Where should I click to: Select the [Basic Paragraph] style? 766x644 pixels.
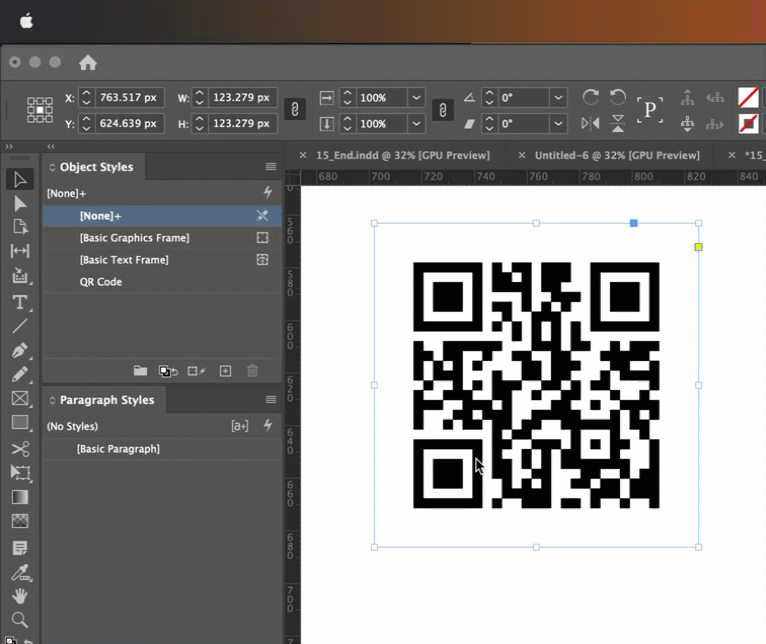[162, 449]
